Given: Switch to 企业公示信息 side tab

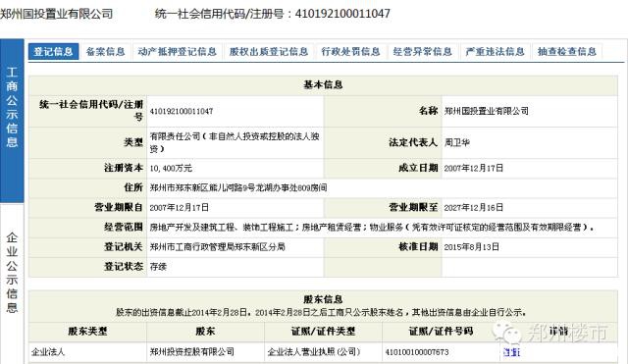Looking at the screenshot, I should point(12,273).
